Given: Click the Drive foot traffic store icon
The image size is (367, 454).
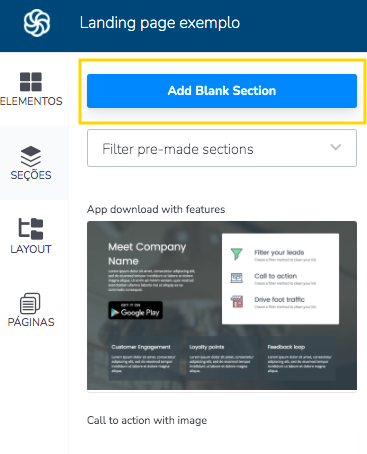Looking at the screenshot, I should [x=237, y=301].
